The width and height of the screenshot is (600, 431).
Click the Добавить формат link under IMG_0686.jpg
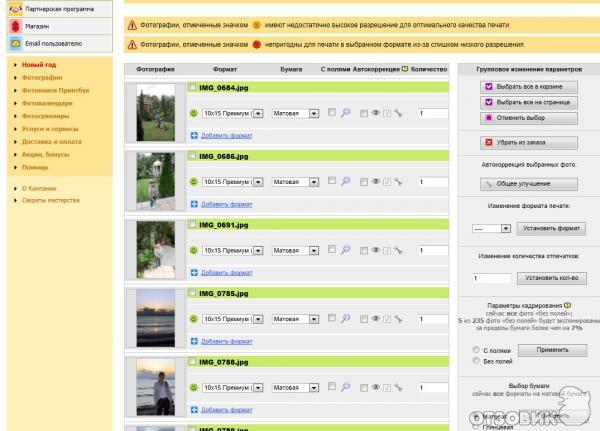point(227,203)
